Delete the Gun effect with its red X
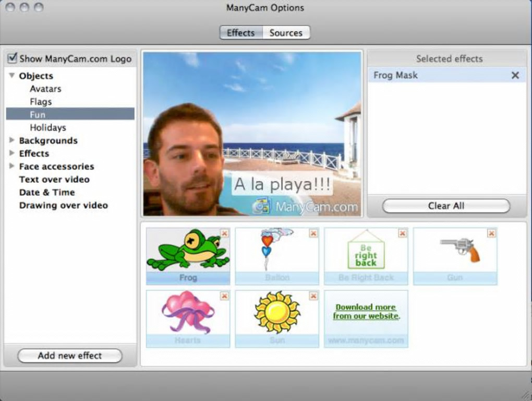This screenshot has width=532, height=401. coord(491,233)
